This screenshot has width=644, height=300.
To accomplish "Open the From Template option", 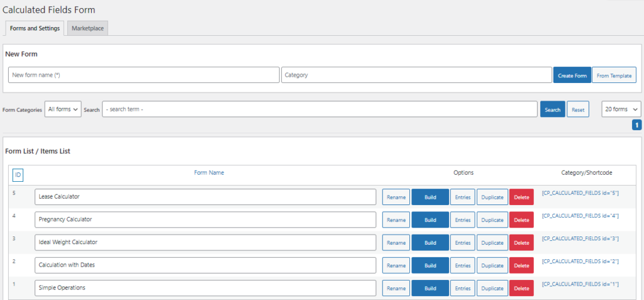I will (x=614, y=75).
